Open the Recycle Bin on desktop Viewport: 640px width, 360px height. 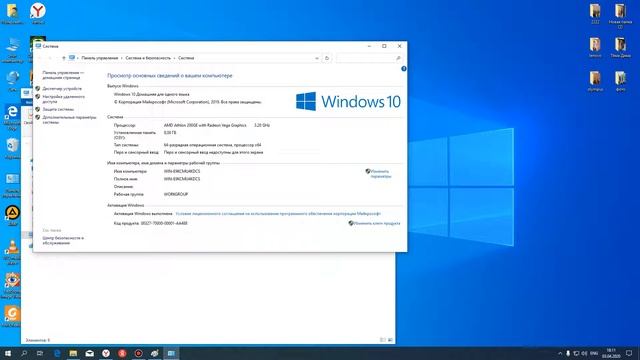coord(12,147)
